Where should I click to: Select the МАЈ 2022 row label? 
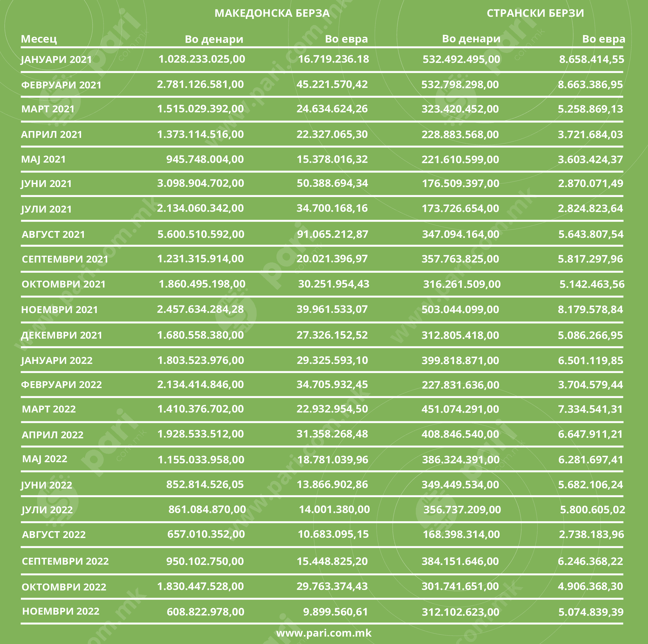click(x=45, y=459)
